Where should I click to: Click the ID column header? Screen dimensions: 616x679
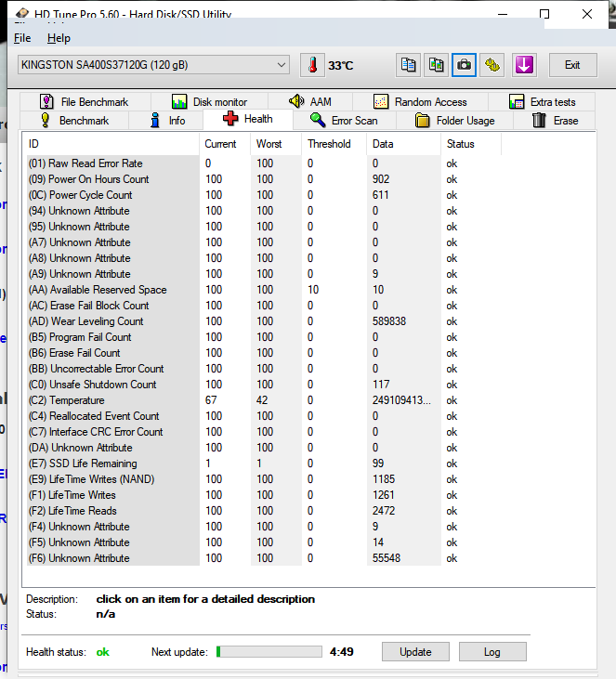click(x=112, y=144)
